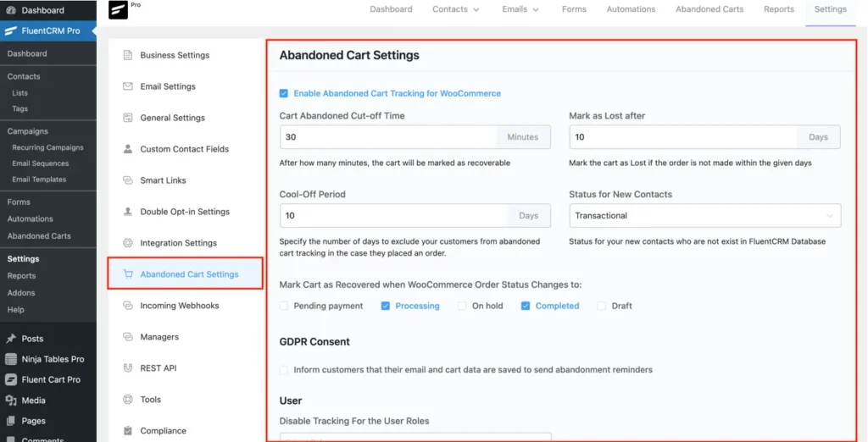Click the Custom Contact Fields person icon

pyautogui.click(x=128, y=149)
